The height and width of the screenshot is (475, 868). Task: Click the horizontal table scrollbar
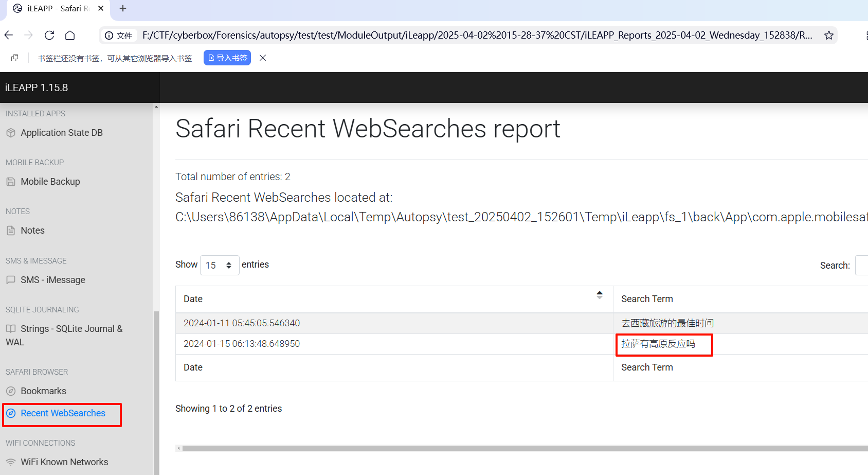[525, 448]
